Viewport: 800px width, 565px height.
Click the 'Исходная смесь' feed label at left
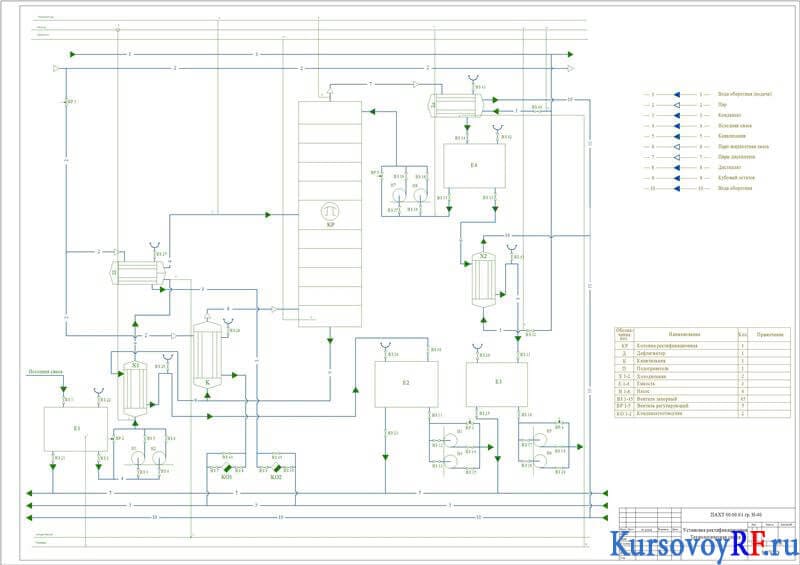[45, 372]
